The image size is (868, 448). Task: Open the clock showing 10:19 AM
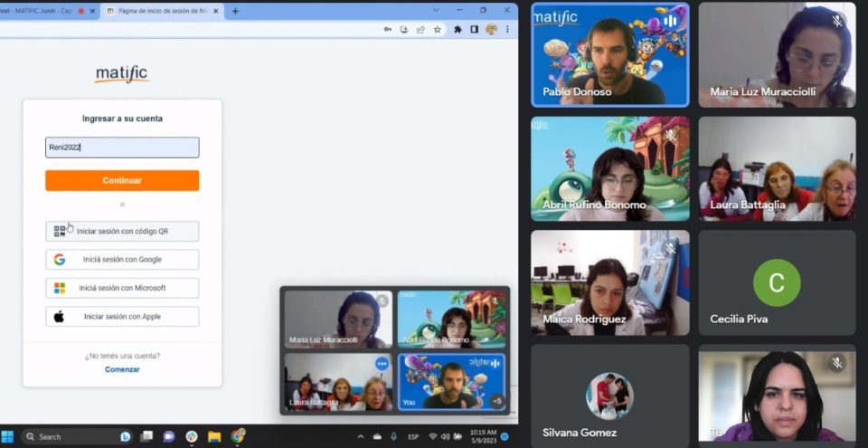tap(483, 436)
